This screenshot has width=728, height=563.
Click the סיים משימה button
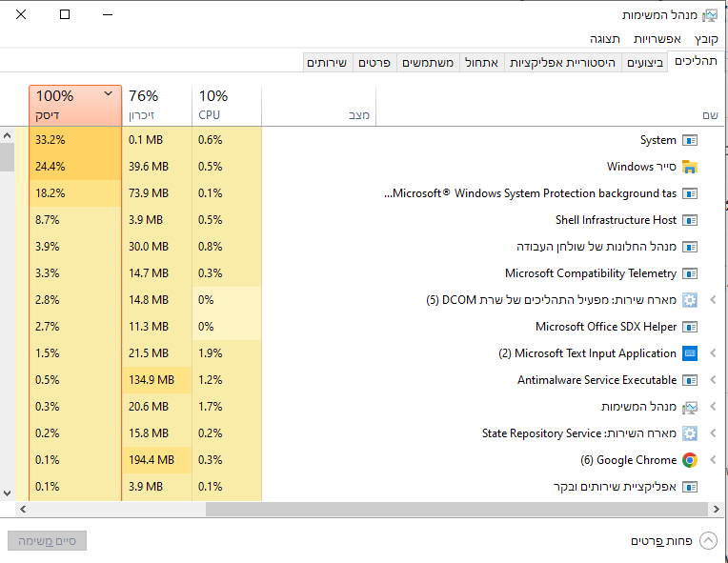[47, 541]
